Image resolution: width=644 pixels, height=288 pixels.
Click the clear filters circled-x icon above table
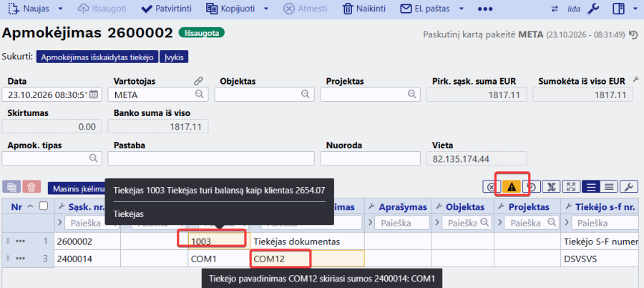(x=491, y=187)
